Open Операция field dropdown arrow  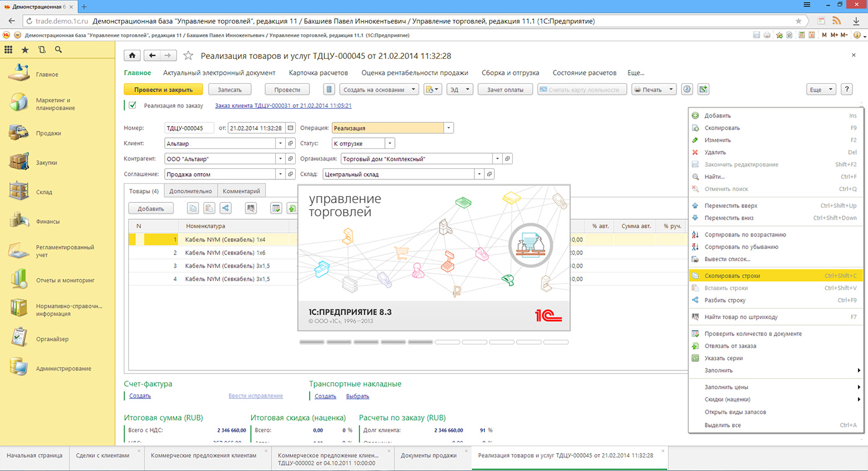(x=449, y=128)
